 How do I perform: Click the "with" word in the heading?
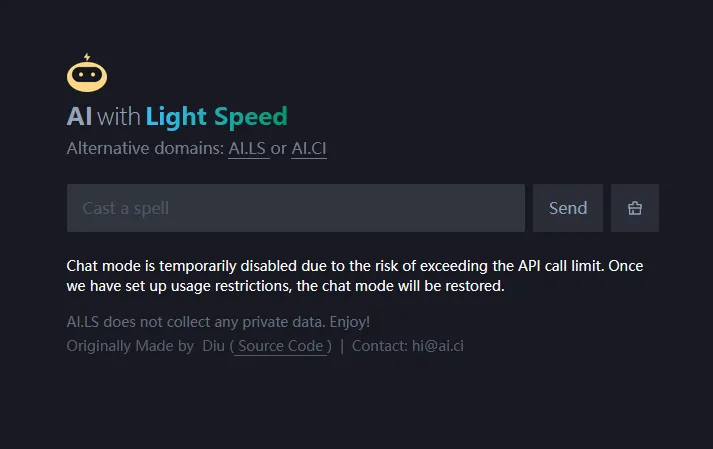click(119, 116)
